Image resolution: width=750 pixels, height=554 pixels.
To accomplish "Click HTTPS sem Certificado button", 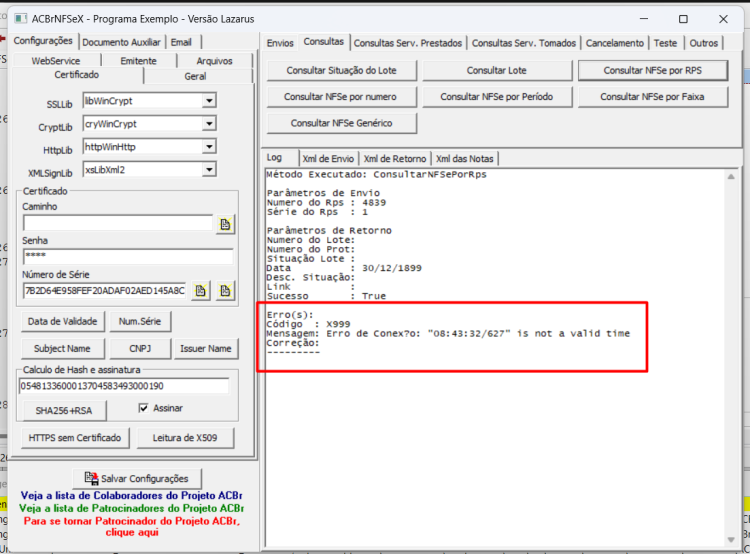I will click(x=75, y=438).
